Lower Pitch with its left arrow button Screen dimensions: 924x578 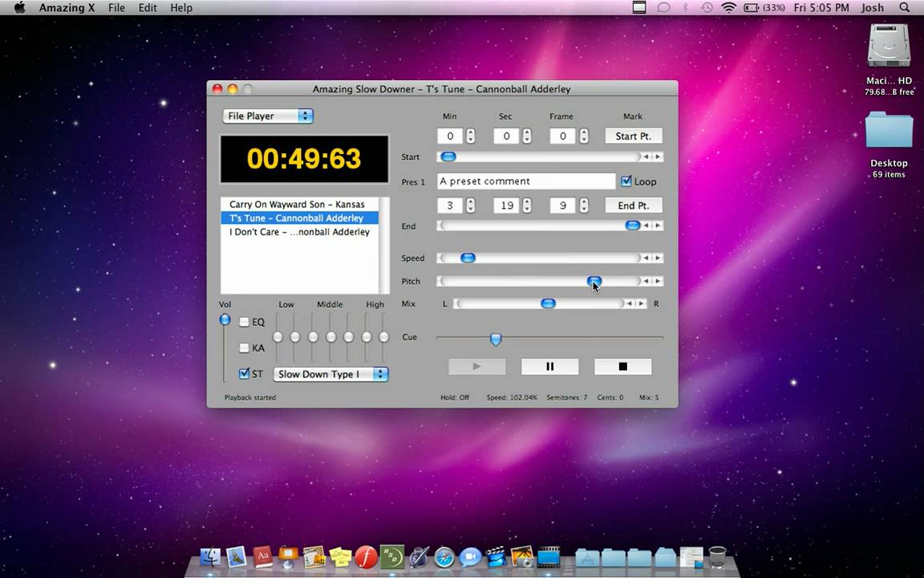coord(646,281)
